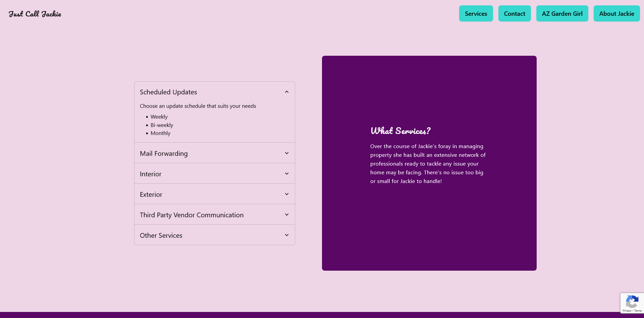Expand the Third Party Vendor Communication title
The width and height of the screenshot is (644, 318).
pyautogui.click(x=192, y=215)
